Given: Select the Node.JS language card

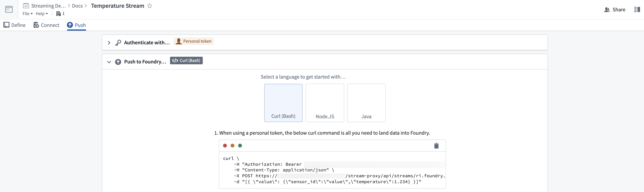Looking at the screenshot, I should tap(325, 103).
